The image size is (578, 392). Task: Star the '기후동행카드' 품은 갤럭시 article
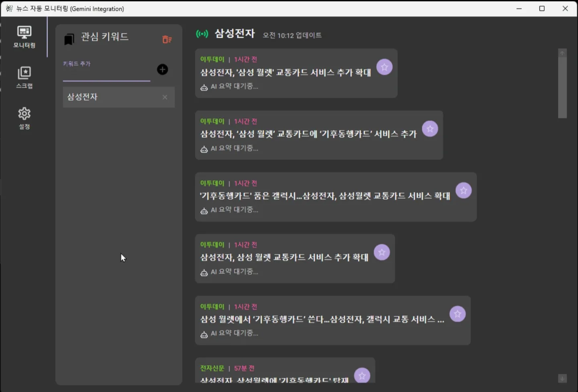point(464,191)
